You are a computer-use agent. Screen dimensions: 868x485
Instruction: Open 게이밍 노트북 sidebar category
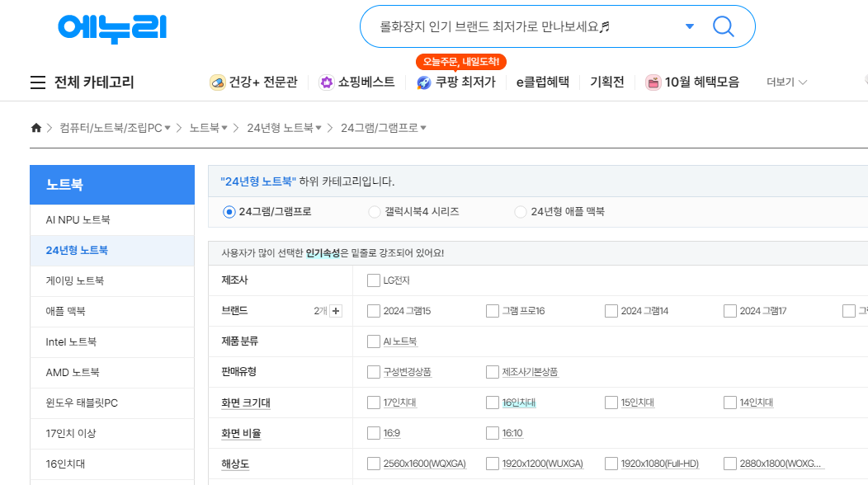tap(112, 280)
